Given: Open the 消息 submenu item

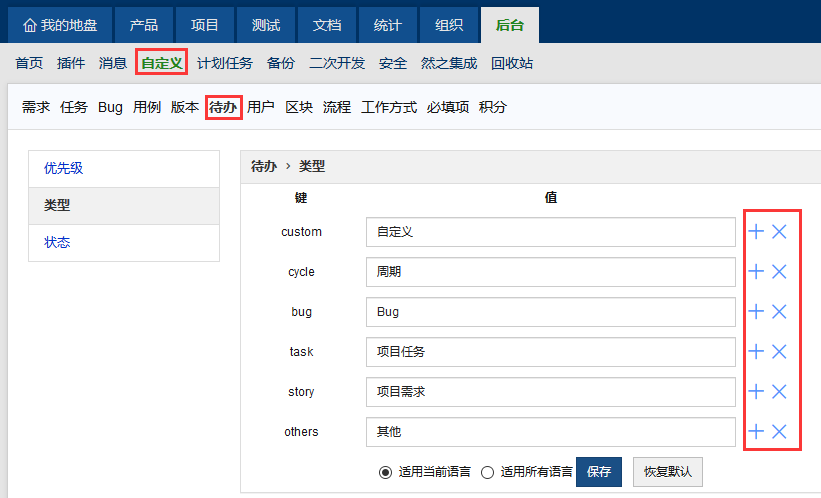Looking at the screenshot, I should tap(113, 63).
